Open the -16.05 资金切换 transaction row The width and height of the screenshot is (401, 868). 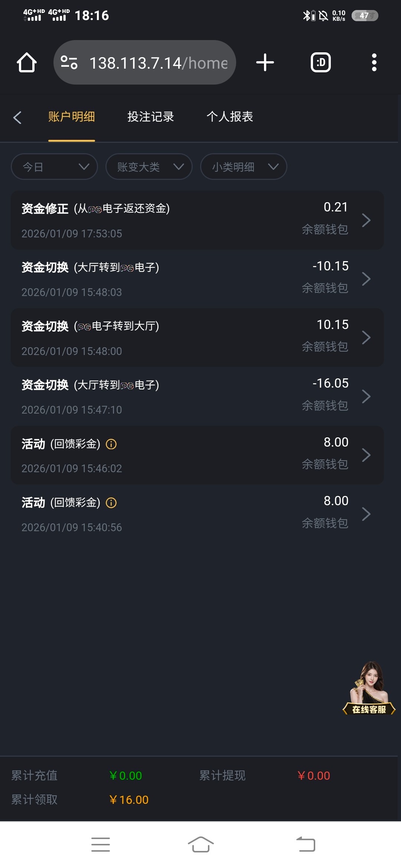click(x=197, y=397)
